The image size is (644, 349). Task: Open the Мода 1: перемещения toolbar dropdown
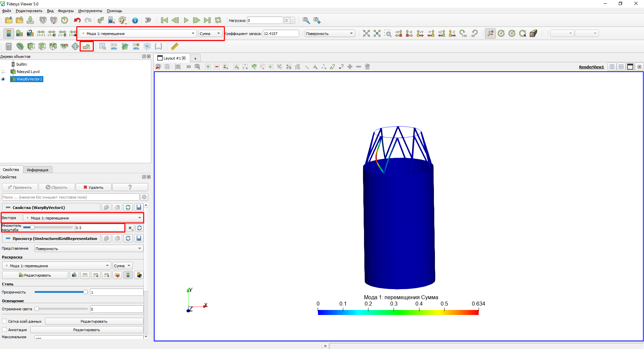[138, 33]
